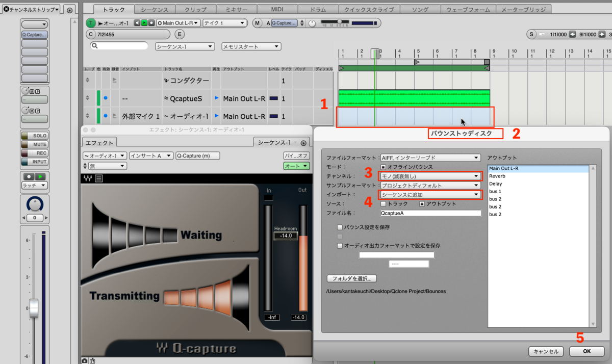Toggle SOLO in channel strip
Image resolution: width=612 pixels, height=364 pixels.
[x=35, y=136]
